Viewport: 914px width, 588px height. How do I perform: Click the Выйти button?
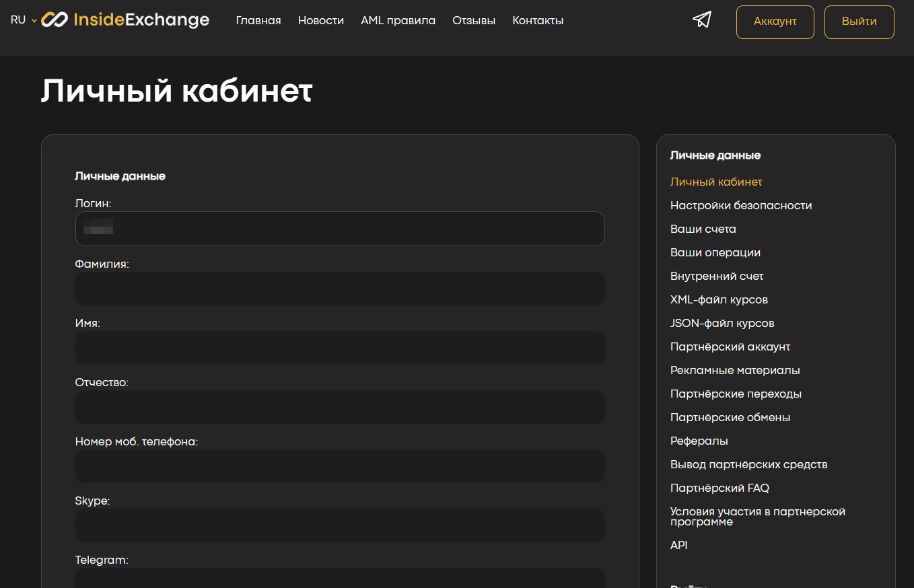point(859,22)
